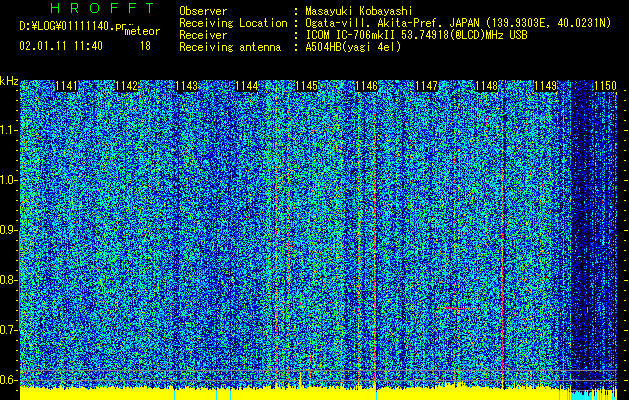
Task: Click the 1.0 kHz axis label
Action: [x=8, y=180]
